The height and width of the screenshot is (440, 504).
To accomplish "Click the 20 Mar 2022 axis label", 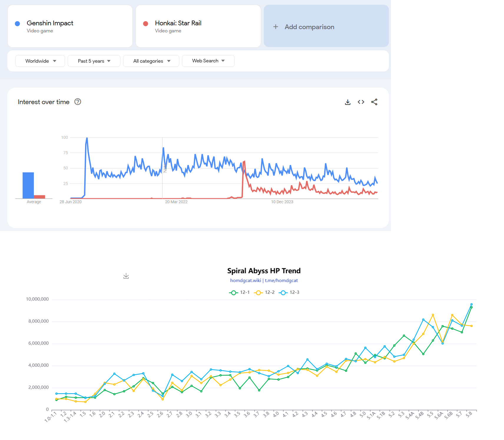I will [x=176, y=202].
